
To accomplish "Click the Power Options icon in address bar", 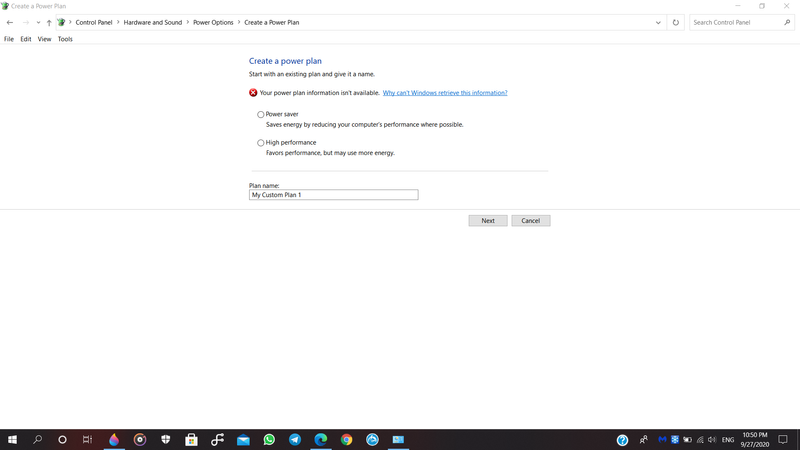I will [x=61, y=22].
